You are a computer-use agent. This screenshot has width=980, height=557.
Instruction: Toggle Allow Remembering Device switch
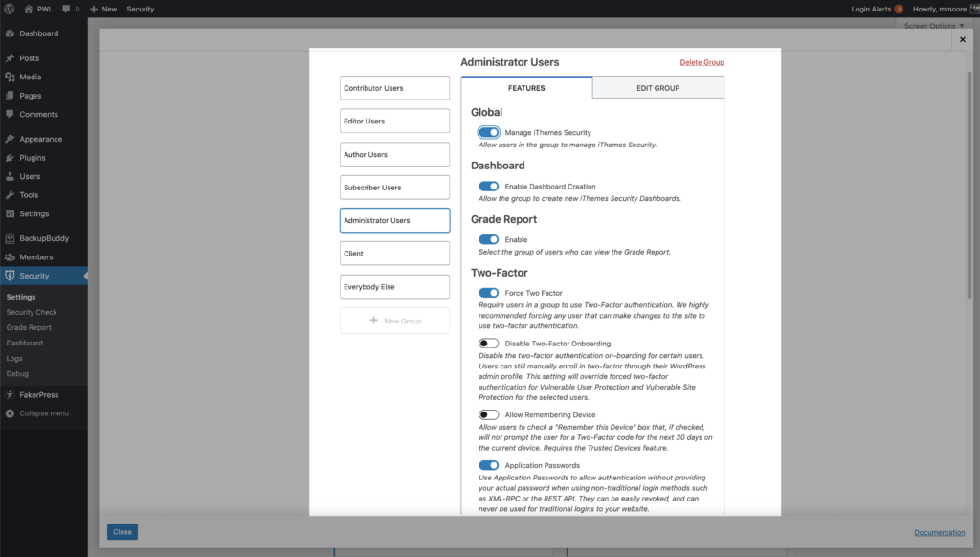489,414
